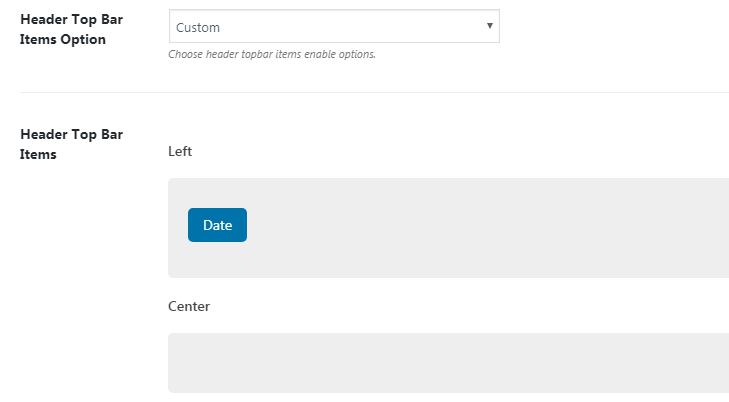The width and height of the screenshot is (729, 402).
Task: Open the Header Top Bar Items Option dropdown
Action: pos(334,27)
